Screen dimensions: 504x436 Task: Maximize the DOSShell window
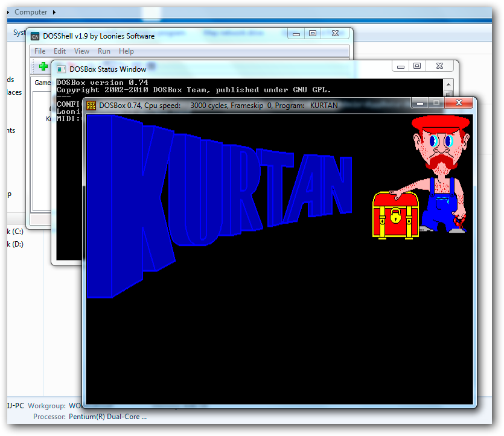pyautogui.click(x=313, y=33)
